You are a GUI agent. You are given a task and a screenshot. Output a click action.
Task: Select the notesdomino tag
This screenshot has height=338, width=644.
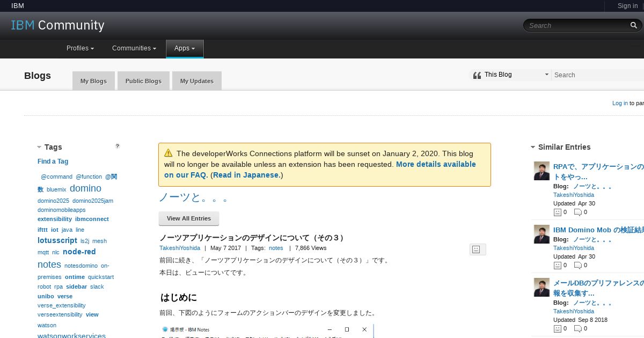point(81,266)
